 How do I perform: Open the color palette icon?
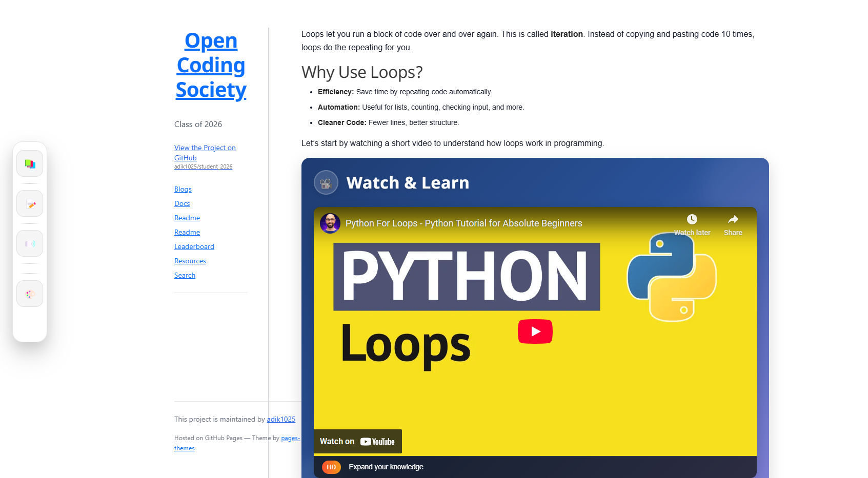pos(30,294)
